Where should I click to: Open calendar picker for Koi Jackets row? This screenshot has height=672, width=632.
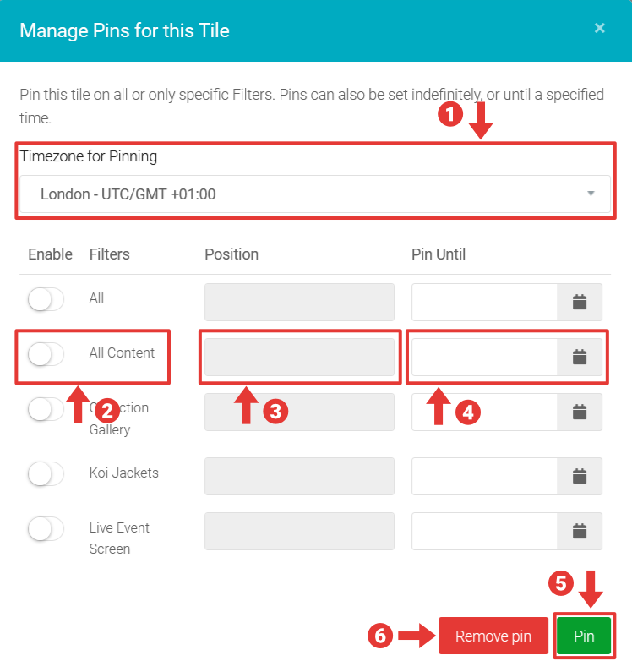point(580,476)
